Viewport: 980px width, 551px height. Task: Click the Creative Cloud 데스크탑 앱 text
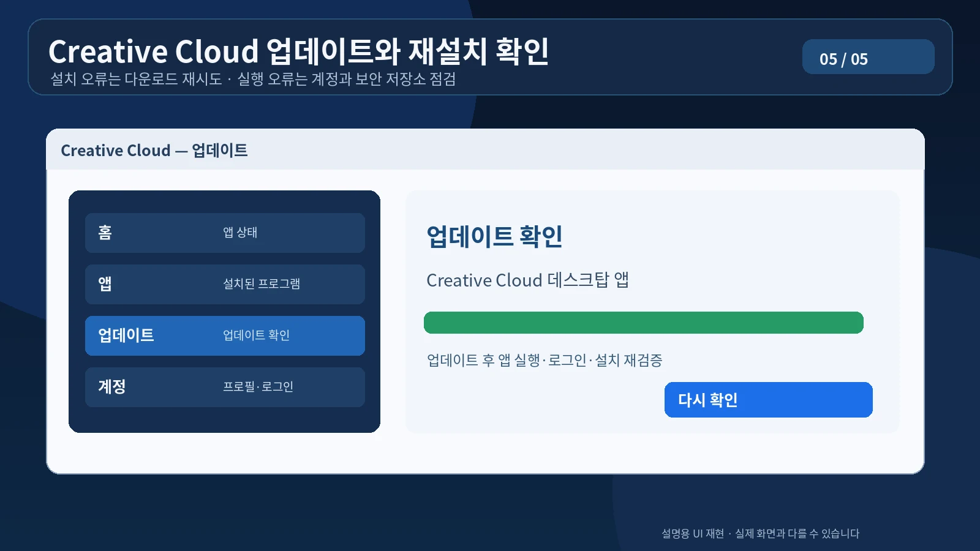point(527,280)
